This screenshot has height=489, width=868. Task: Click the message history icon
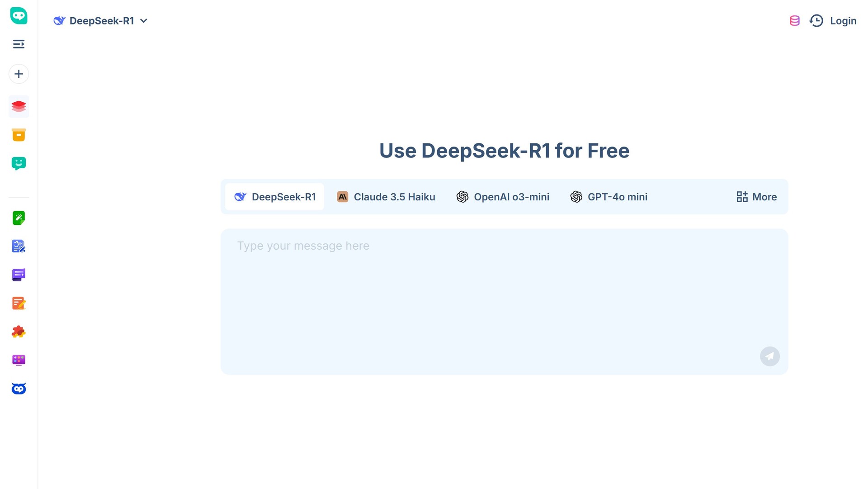tap(816, 20)
